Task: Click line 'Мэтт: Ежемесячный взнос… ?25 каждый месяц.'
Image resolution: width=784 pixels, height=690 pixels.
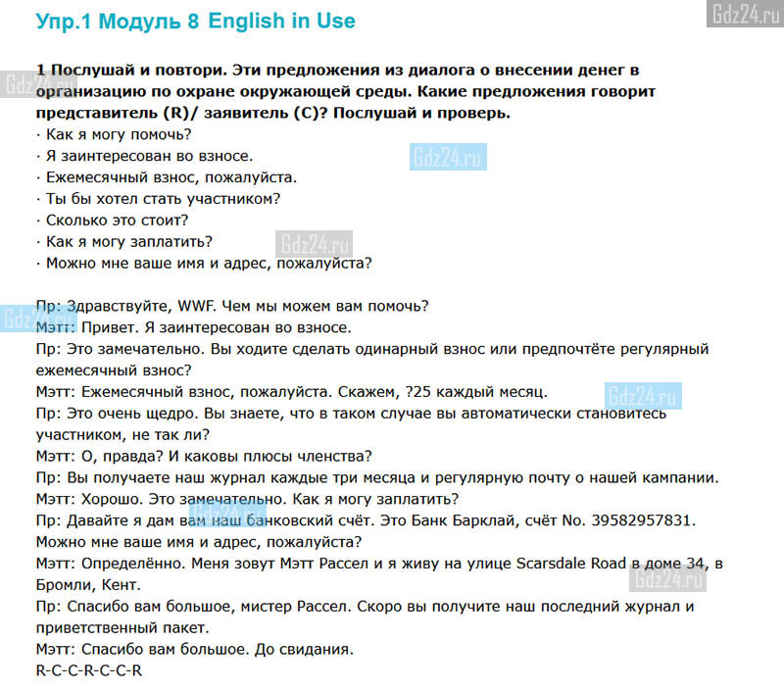Action: point(292,392)
